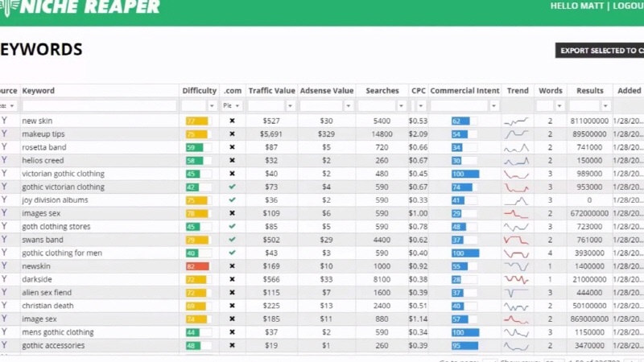Viewport: 644px width, 362px height.
Task: Select the keyword 'gothic accessories'
Action: point(53,345)
